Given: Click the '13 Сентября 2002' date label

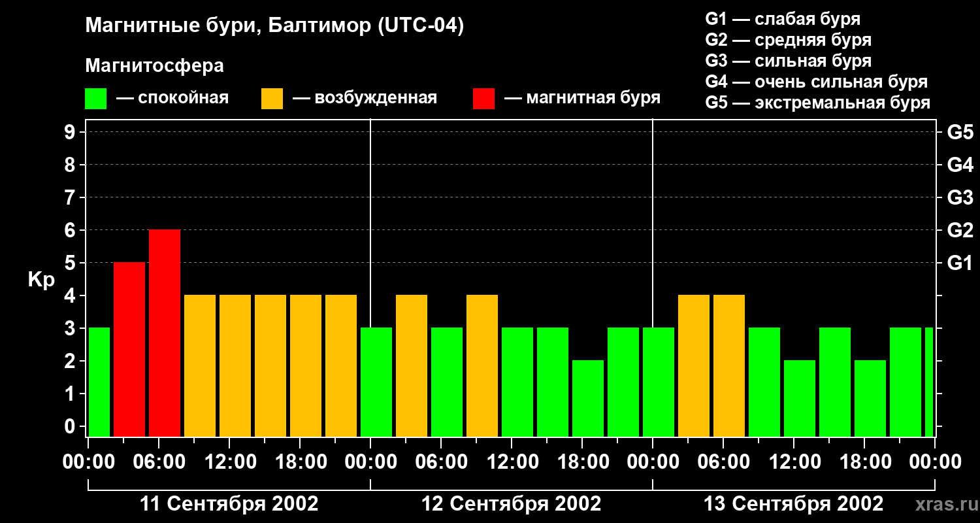Looking at the screenshot, I should click(794, 503).
